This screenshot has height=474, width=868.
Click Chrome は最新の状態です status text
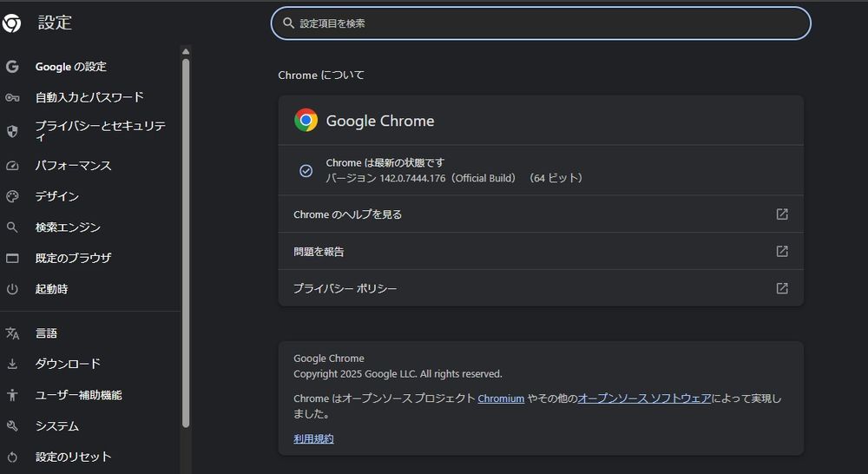[385, 163]
